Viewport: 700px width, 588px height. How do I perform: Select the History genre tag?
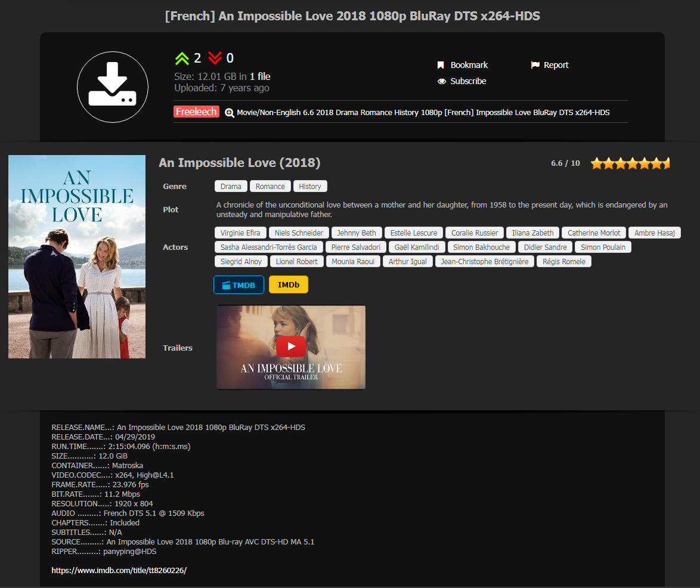point(310,186)
